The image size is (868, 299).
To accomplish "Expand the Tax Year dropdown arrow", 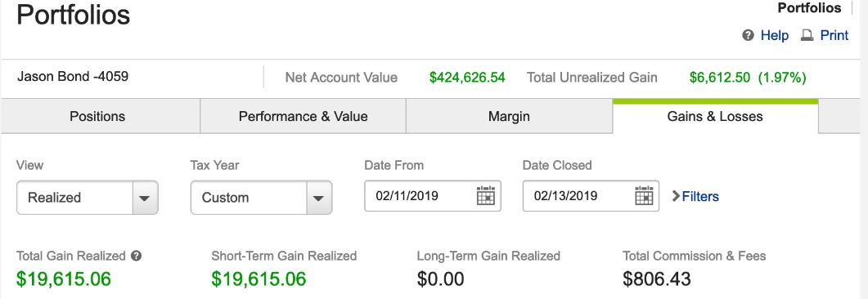I will click(x=319, y=198).
